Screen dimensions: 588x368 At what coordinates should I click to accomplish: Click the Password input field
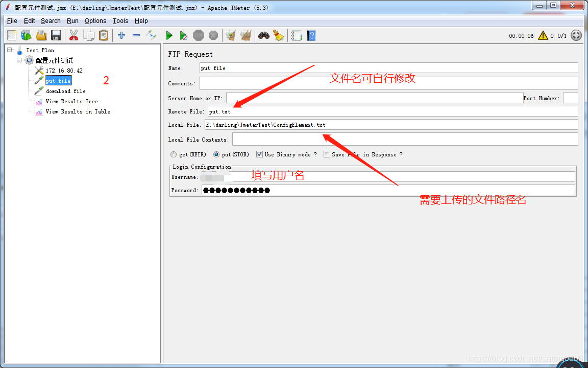[x=388, y=190]
